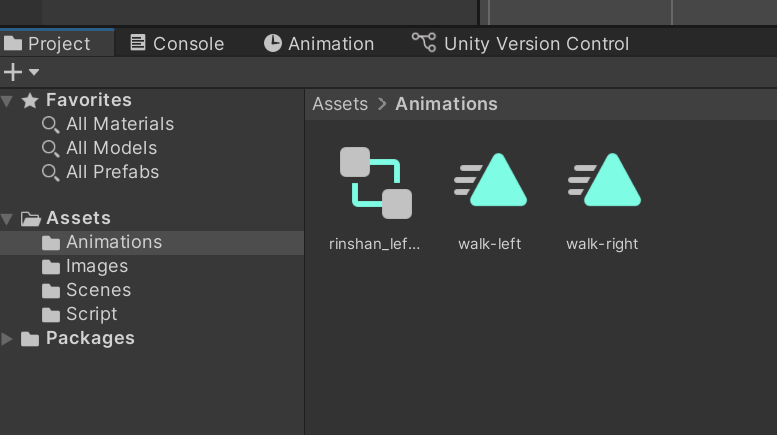The width and height of the screenshot is (777, 435).
Task: Select the walk-left animation clip
Action: (490, 181)
